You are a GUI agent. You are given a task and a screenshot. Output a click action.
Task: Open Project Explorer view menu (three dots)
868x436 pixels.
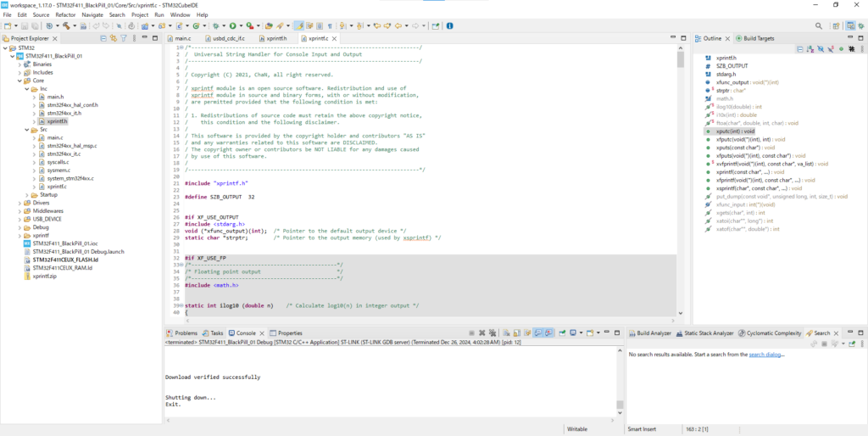(133, 38)
